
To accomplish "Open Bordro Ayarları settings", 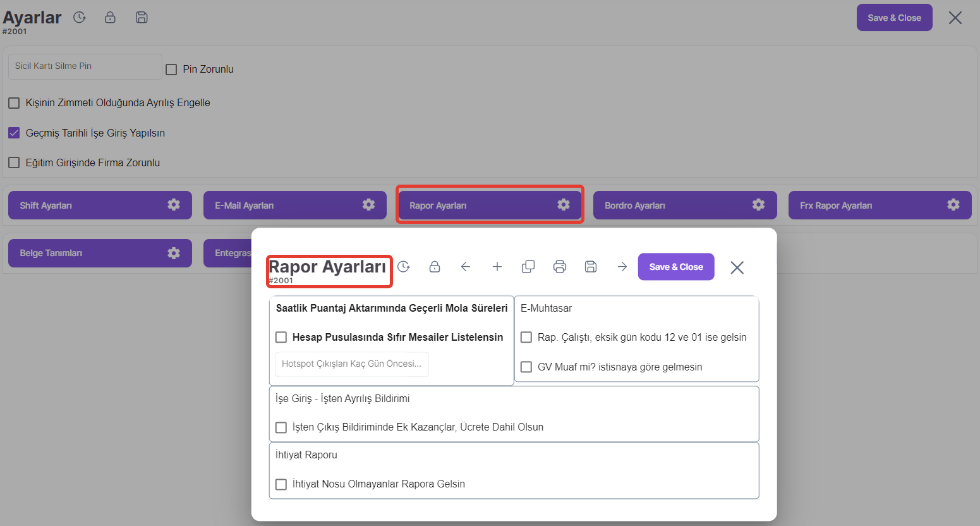I will click(685, 205).
